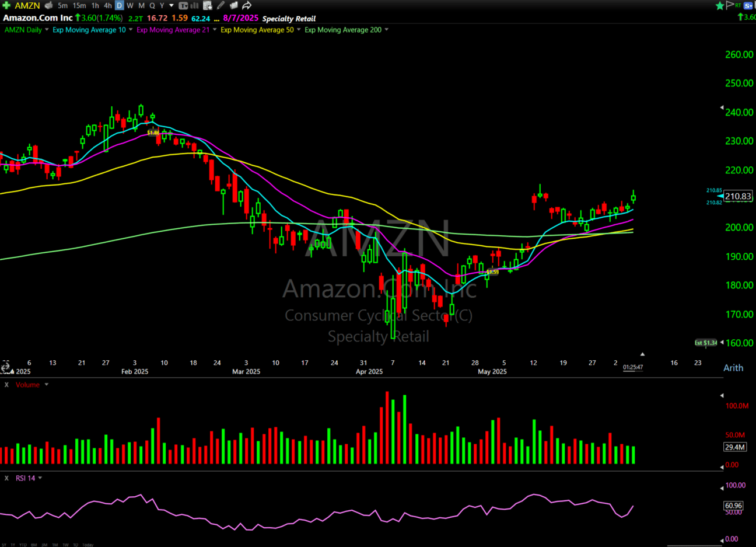
Task: Select the Quarterly (Q) timeframe
Action: pyautogui.click(x=152, y=5)
